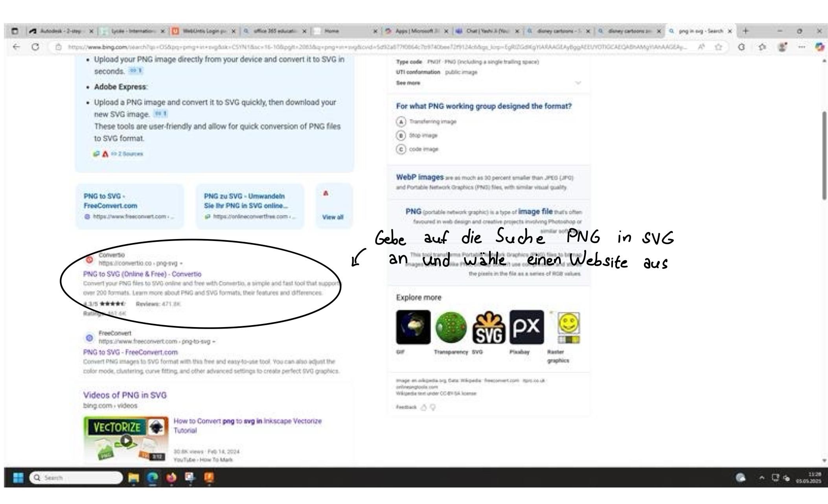Open Microsoft Edge on the taskbar
The height and width of the screenshot is (504, 828).
(153, 478)
